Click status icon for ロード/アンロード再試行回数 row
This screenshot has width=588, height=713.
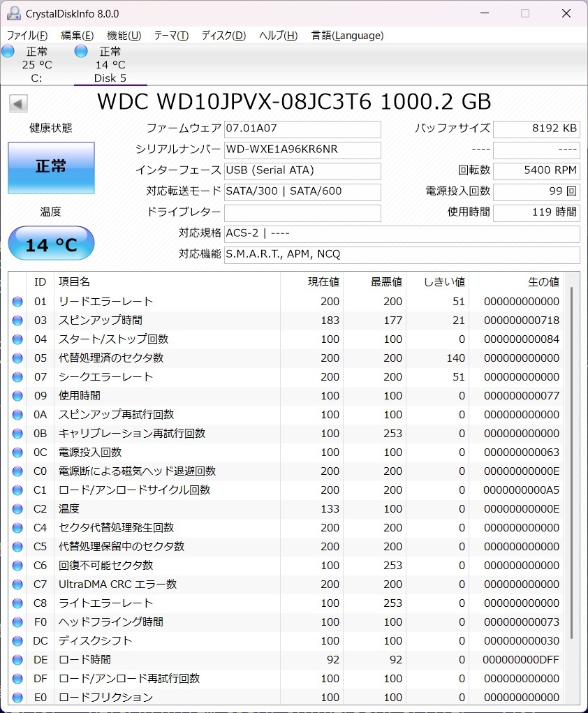(x=17, y=679)
